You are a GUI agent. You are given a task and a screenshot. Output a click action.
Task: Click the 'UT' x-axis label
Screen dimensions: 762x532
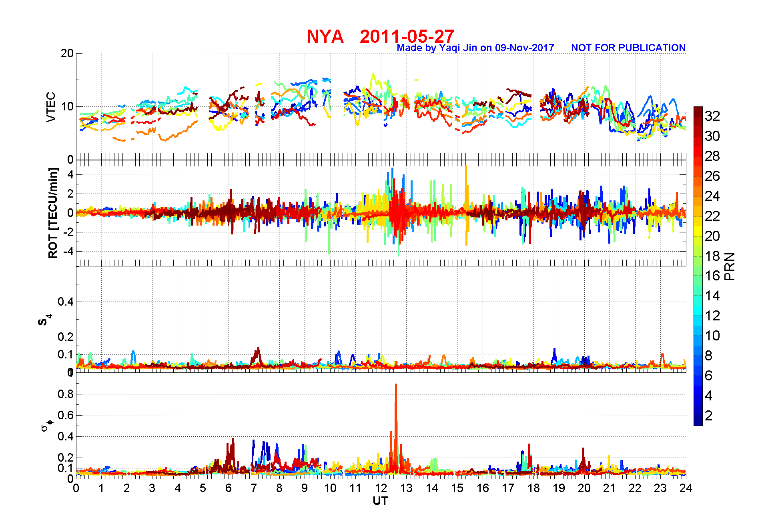pos(380,501)
